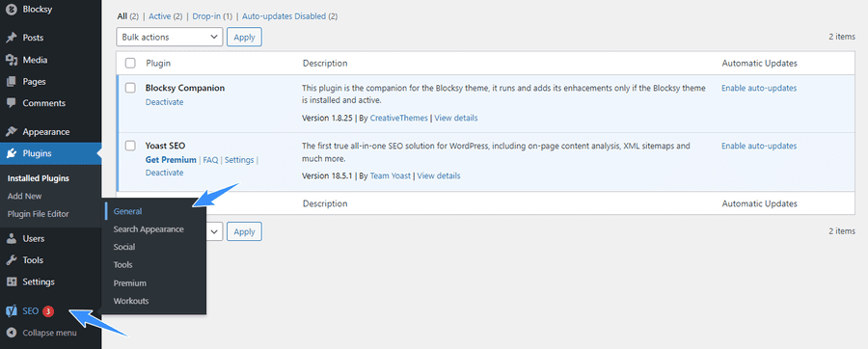Open the Comments menu label
The height and width of the screenshot is (349, 868).
click(43, 103)
